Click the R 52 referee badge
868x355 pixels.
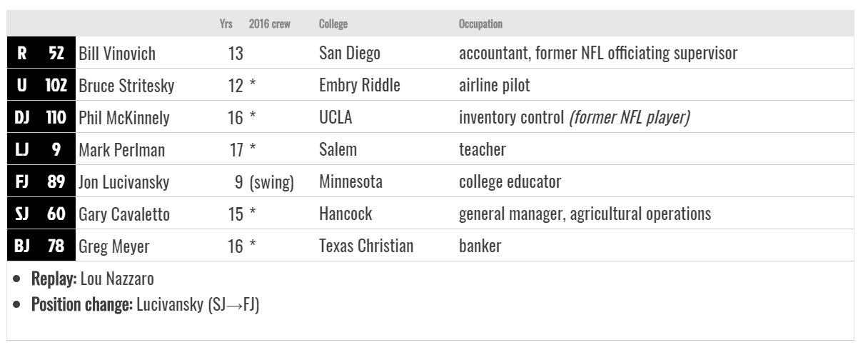[x=40, y=53]
